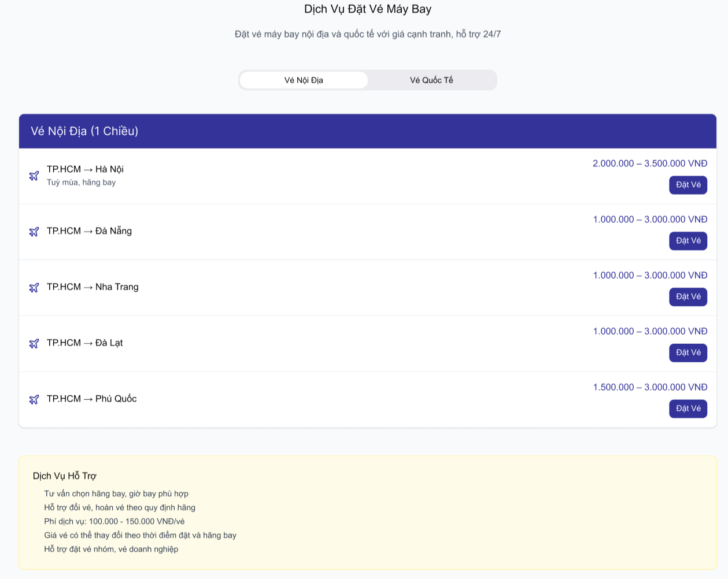Click the service fee line Phí dịch vụ
Image resolution: width=728 pixels, height=579 pixels.
coord(114,521)
